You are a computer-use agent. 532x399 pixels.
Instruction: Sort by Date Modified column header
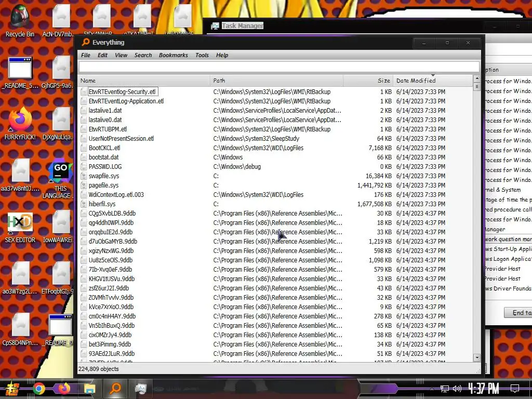(433, 81)
